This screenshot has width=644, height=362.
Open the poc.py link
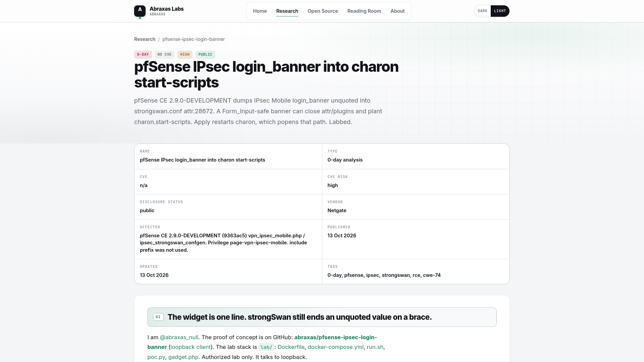pos(156,357)
